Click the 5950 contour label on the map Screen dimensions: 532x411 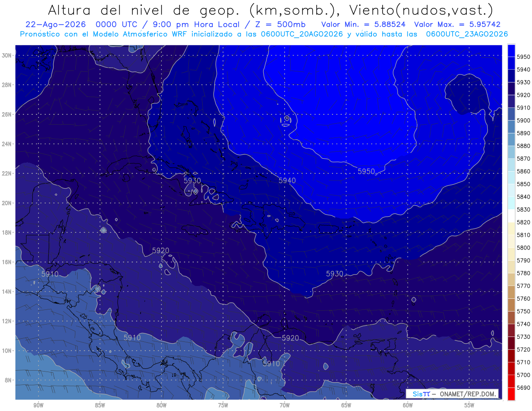(366, 172)
